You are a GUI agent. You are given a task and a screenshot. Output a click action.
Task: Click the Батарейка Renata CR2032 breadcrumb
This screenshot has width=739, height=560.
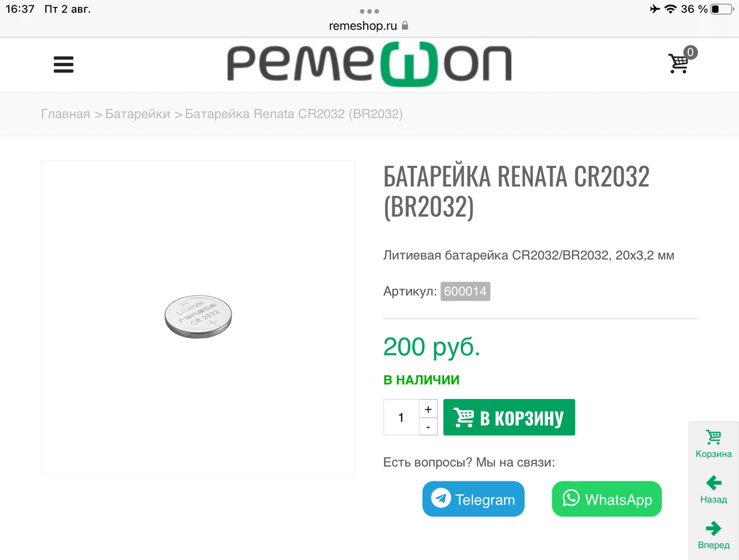[293, 114]
